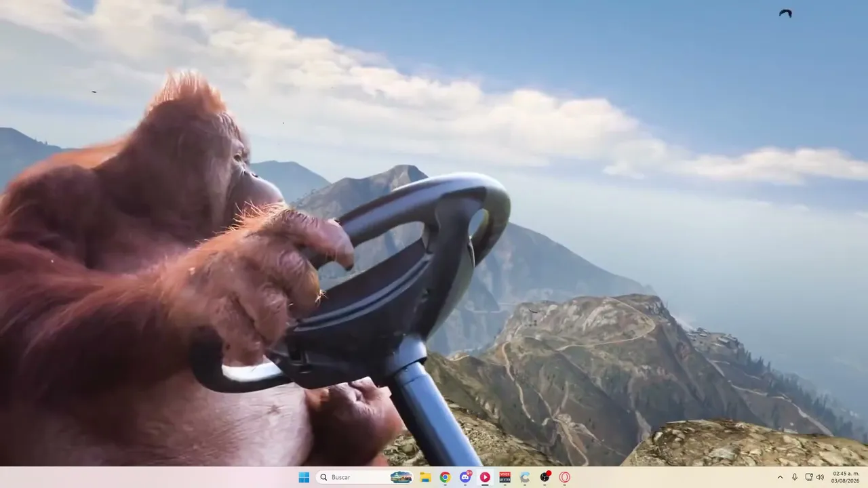The height and width of the screenshot is (488, 868).
Task: Expand the hidden system tray icons
Action: tap(780, 477)
